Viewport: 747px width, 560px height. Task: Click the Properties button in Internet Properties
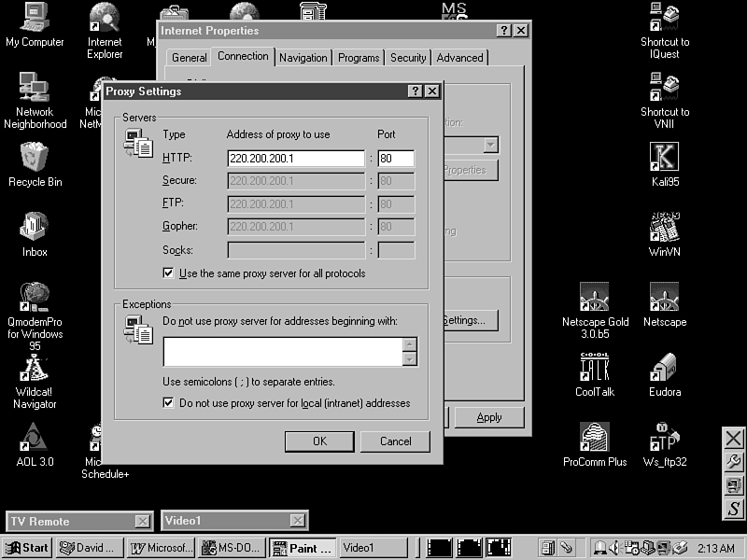471,170
